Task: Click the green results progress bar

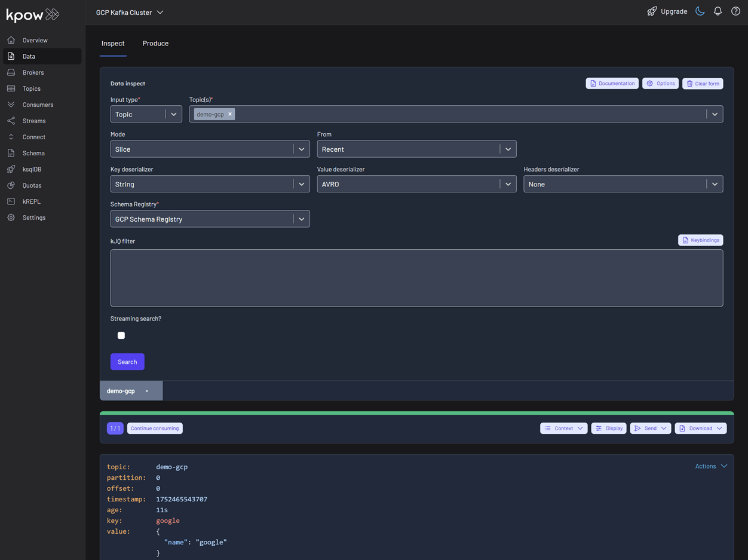Action: [416, 413]
